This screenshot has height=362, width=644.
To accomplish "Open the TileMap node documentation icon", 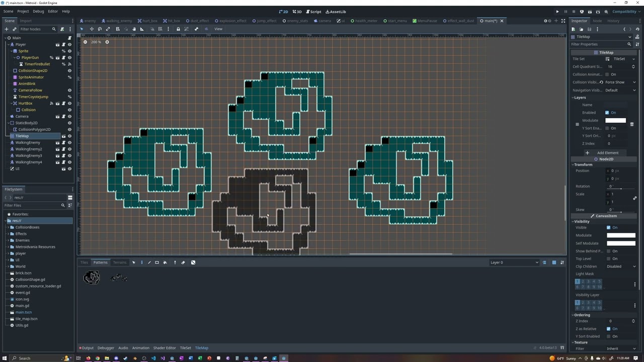I will pyautogui.click(x=637, y=37).
